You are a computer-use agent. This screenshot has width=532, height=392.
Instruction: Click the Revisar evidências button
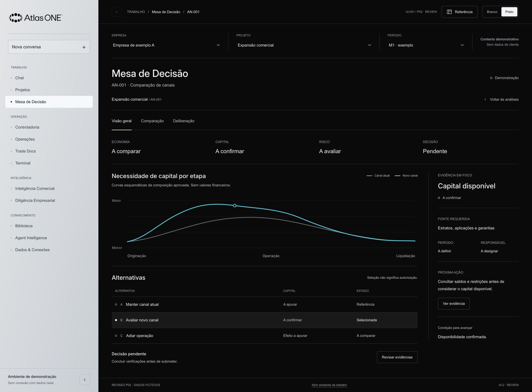pyautogui.click(x=397, y=357)
